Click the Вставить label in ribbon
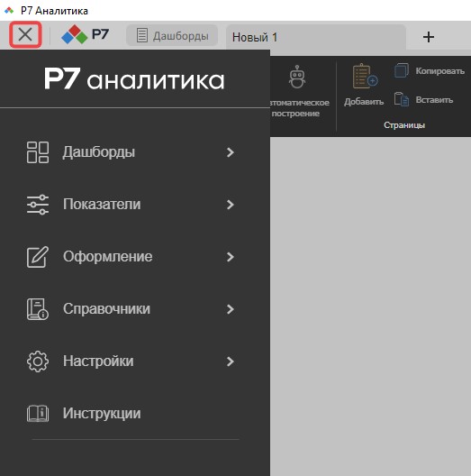The image size is (471, 476). (x=434, y=100)
